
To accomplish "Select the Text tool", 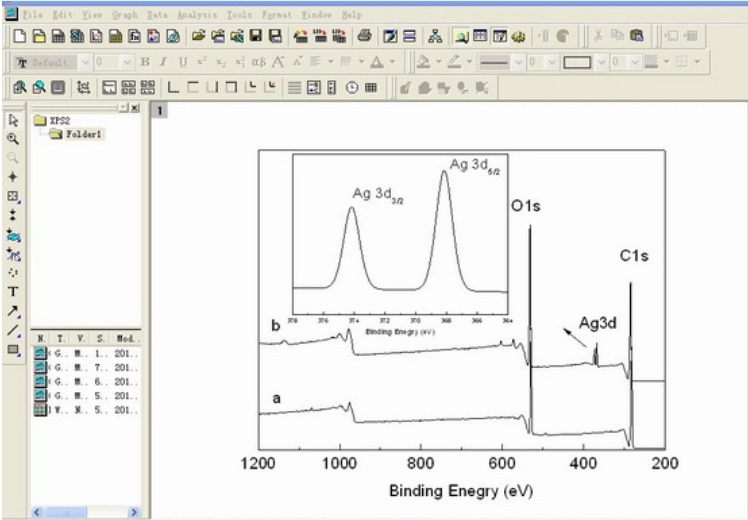I will tap(13, 291).
